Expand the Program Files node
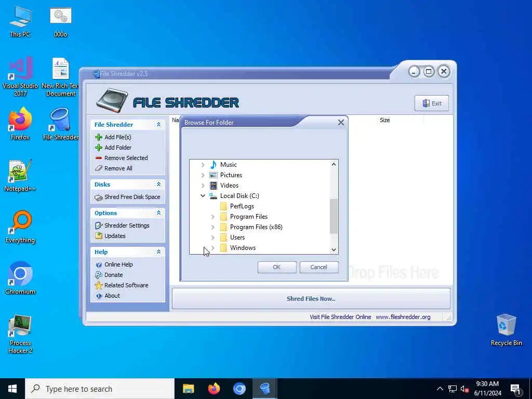532x399 pixels. click(212, 217)
